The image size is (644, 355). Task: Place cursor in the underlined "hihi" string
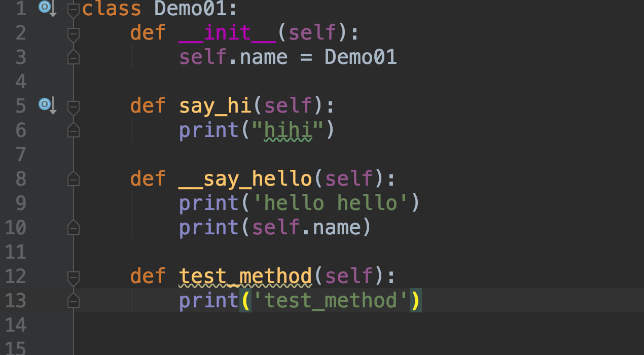tap(288, 131)
